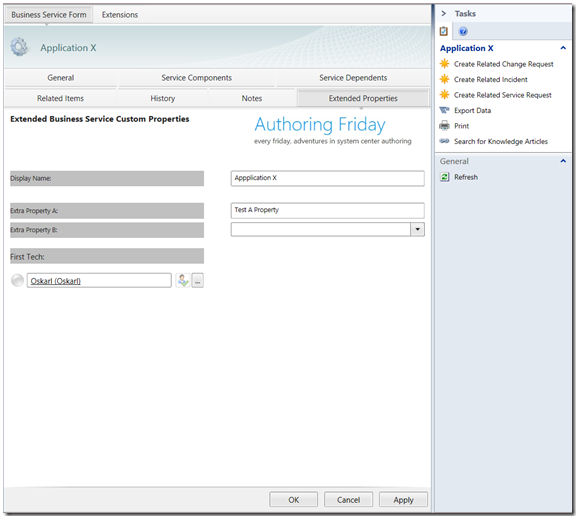Click the green Refresh icon
Screen dimensions: 576x516
point(444,177)
